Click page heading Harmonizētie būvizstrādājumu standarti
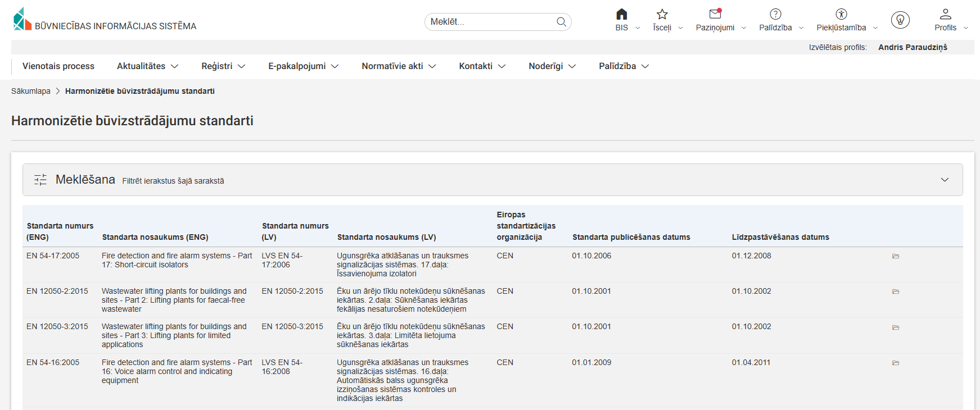 [x=132, y=121]
